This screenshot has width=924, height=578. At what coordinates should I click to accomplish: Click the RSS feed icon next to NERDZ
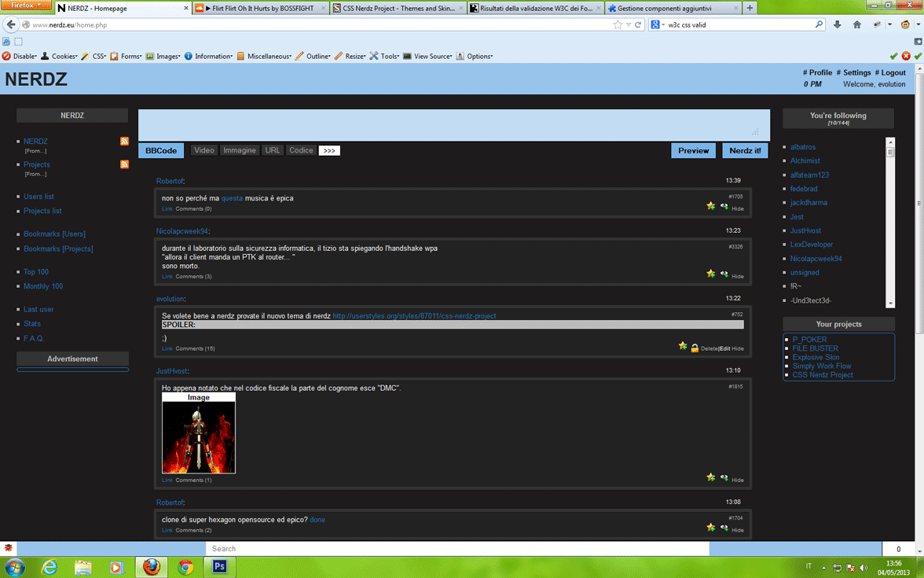(x=124, y=142)
